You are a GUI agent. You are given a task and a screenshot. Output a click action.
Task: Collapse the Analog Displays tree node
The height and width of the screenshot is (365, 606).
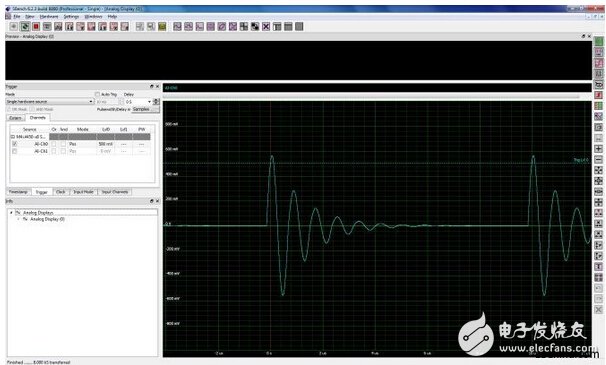11,213
